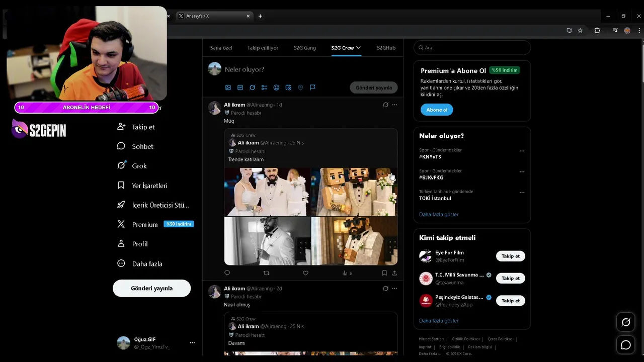Open browser extensions puzzle icon
This screenshot has width=644, height=362.
click(x=597, y=31)
